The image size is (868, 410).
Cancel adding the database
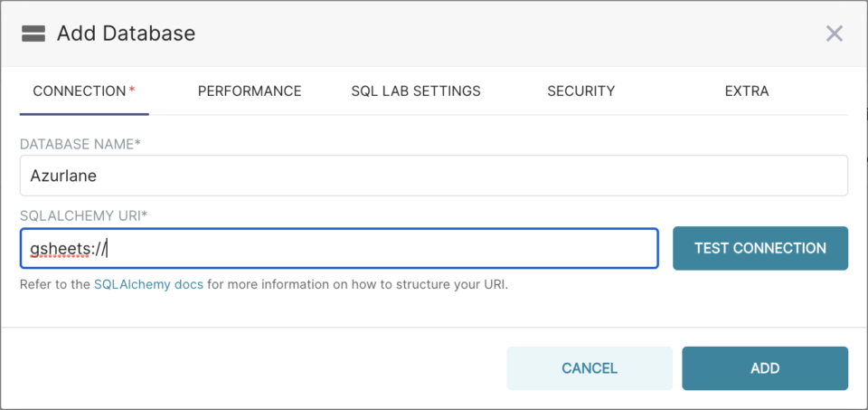[590, 368]
